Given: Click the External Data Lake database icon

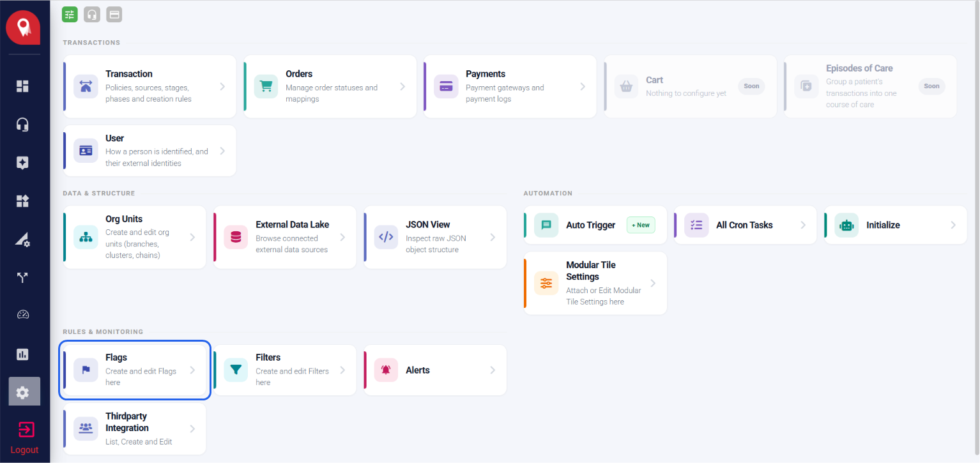Looking at the screenshot, I should click(x=236, y=237).
